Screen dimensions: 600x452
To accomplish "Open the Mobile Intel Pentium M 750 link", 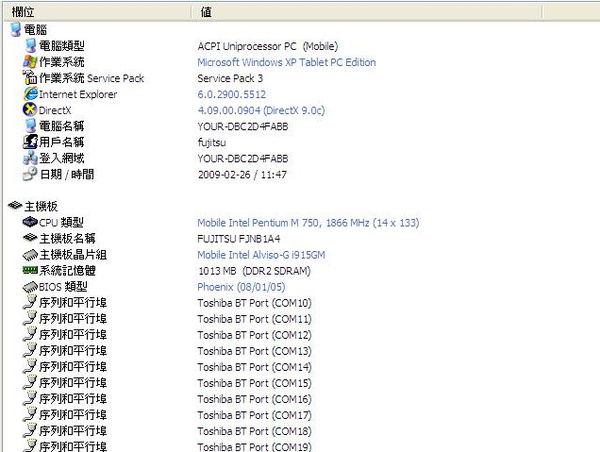I will [308, 223].
